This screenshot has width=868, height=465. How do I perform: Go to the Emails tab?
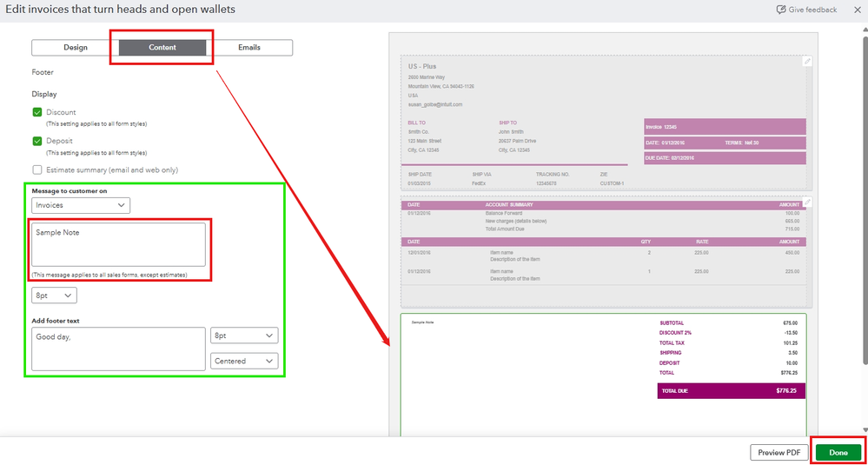click(x=249, y=48)
